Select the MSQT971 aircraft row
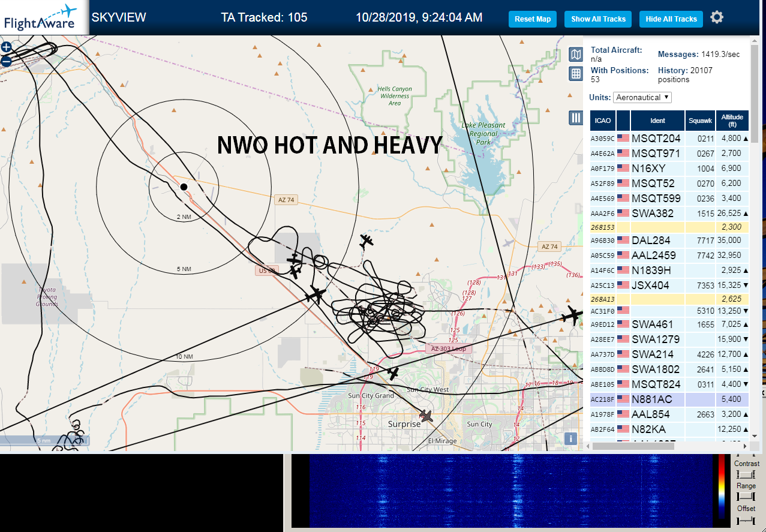This screenshot has width=766, height=532. point(669,154)
